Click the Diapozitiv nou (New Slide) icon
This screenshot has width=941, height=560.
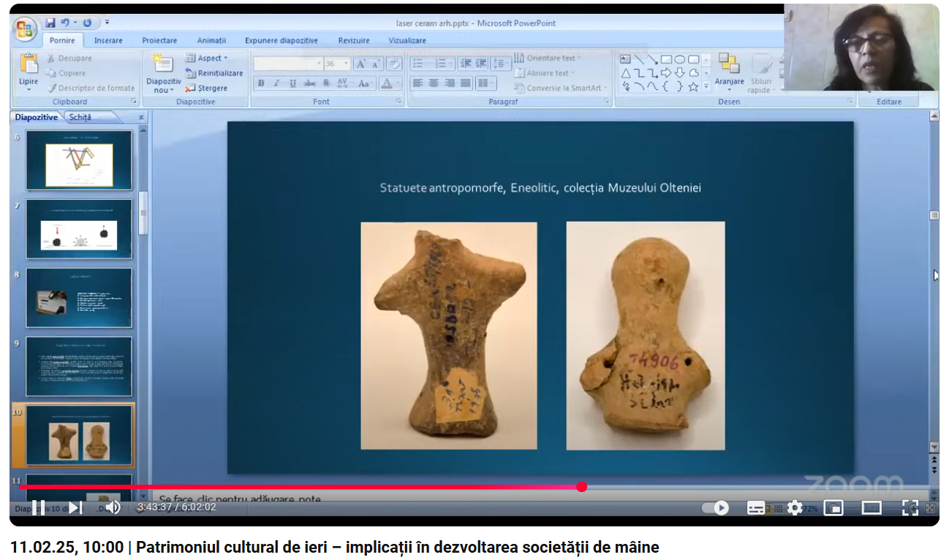pyautogui.click(x=162, y=64)
